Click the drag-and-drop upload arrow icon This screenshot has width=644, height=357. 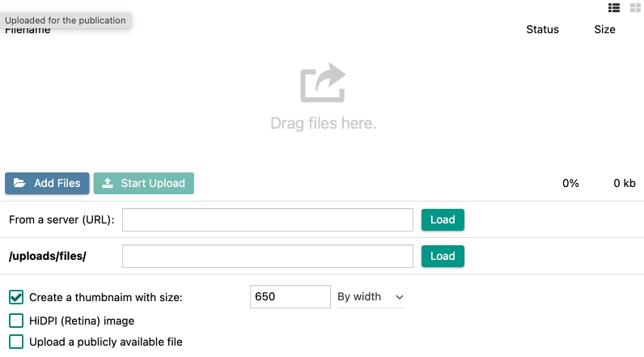point(323,83)
